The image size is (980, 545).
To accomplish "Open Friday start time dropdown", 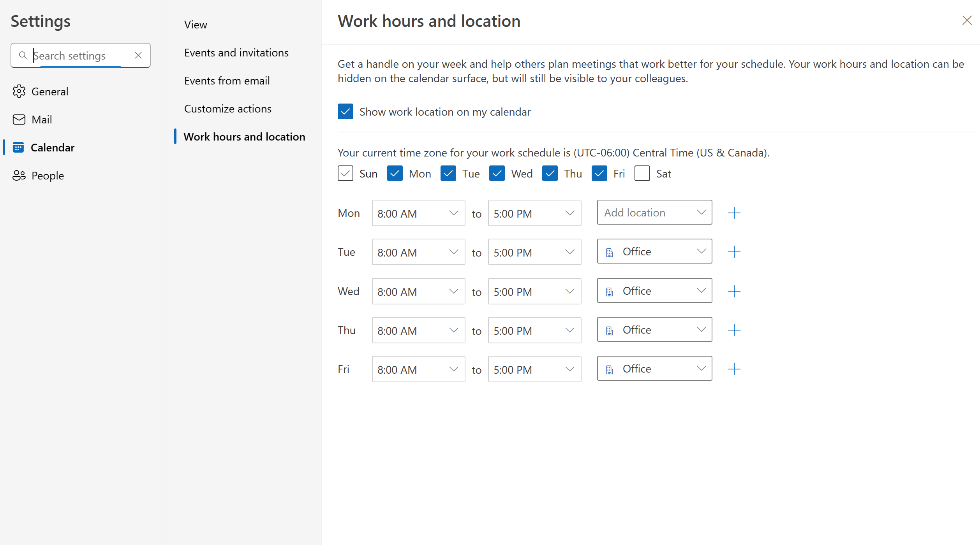I will [x=419, y=369].
